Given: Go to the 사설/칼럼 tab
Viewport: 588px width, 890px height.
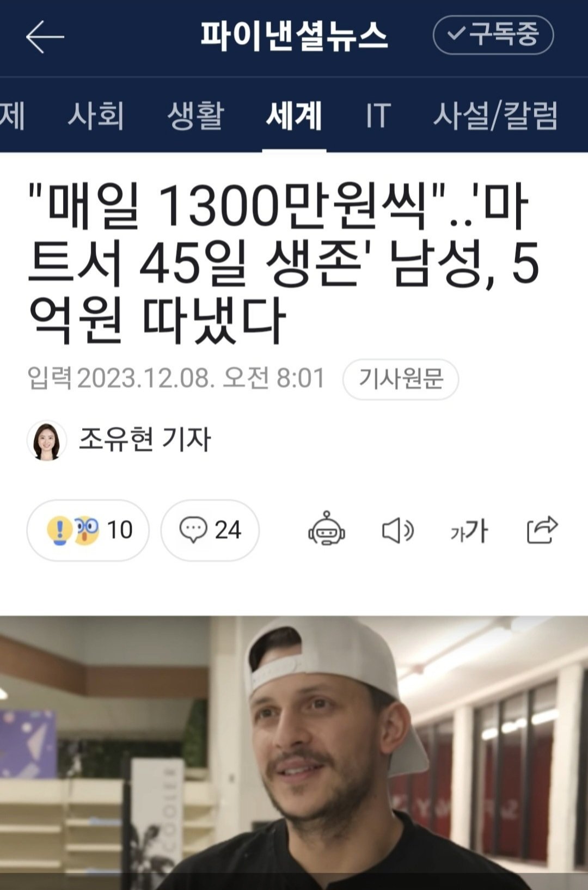Looking at the screenshot, I should 495,115.
